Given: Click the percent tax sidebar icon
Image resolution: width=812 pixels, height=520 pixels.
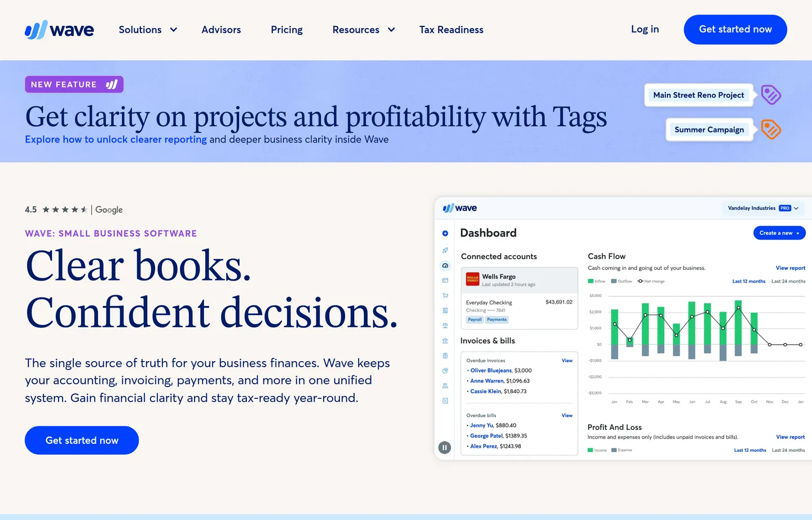Looking at the screenshot, I should pyautogui.click(x=445, y=401).
